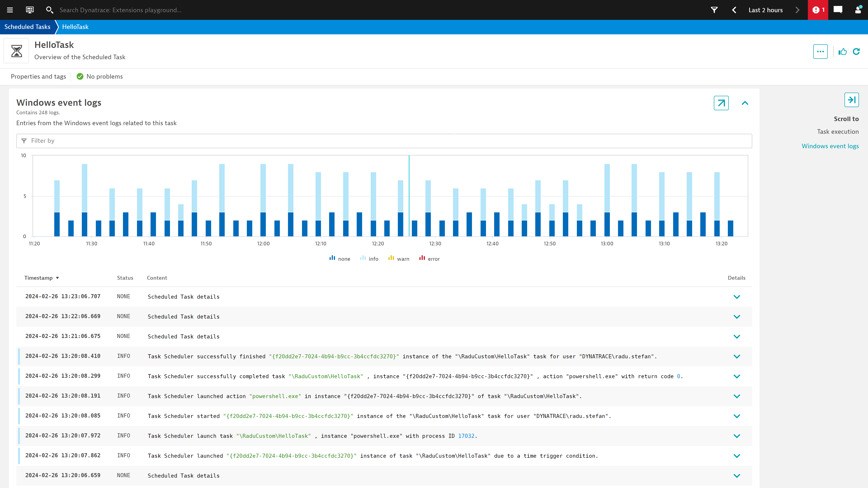868x488 pixels.
Task: Expand details of 13:20:07.862 log entry
Action: tap(737, 456)
